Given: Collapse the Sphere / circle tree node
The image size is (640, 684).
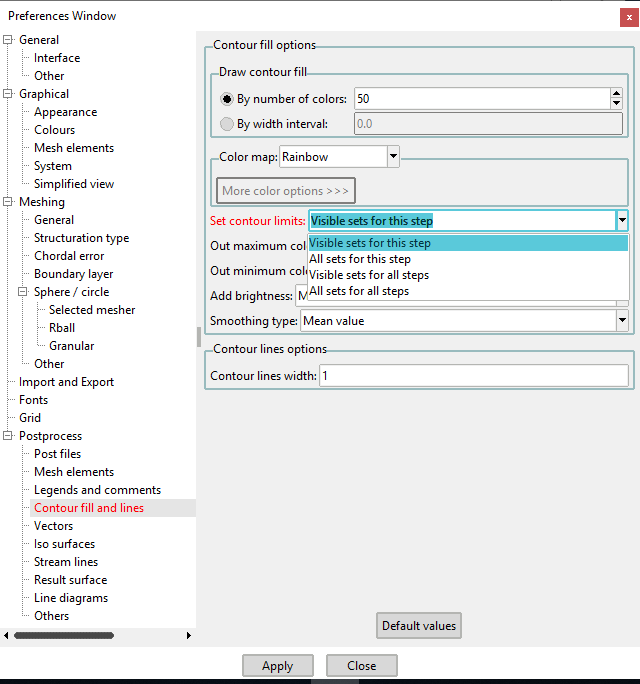Looking at the screenshot, I should coord(23,292).
